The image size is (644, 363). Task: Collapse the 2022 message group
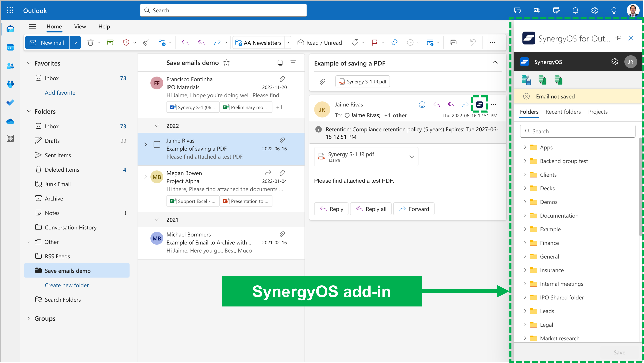coord(157,126)
